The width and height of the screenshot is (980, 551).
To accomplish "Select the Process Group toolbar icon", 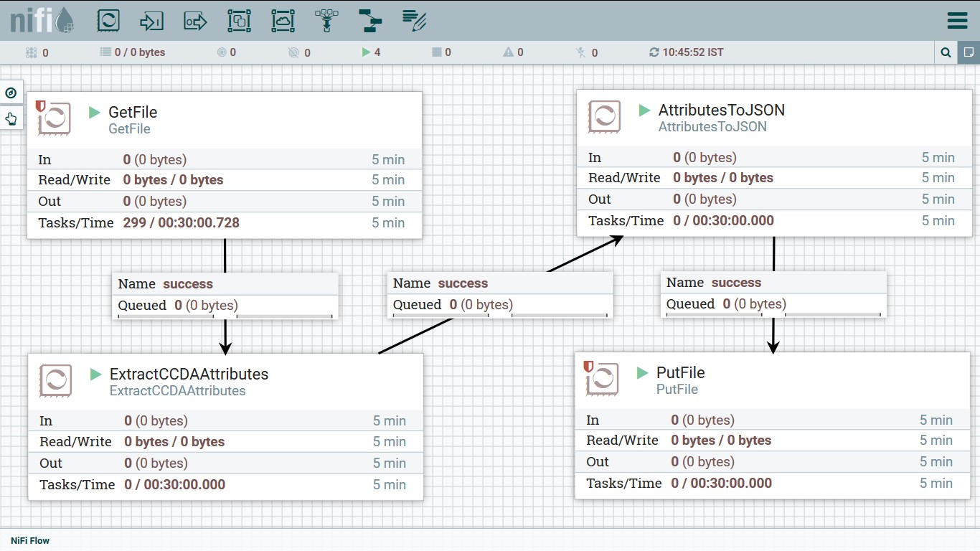I will (x=239, y=21).
